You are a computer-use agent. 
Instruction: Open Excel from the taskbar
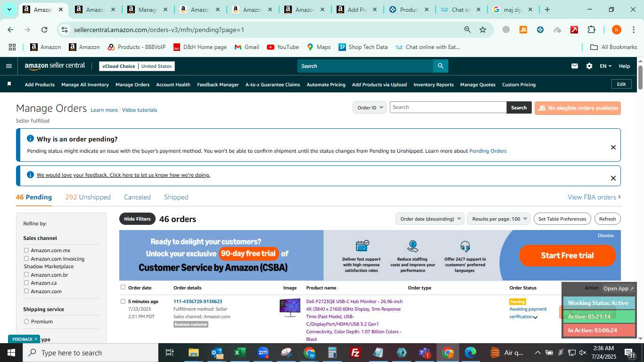click(240, 353)
